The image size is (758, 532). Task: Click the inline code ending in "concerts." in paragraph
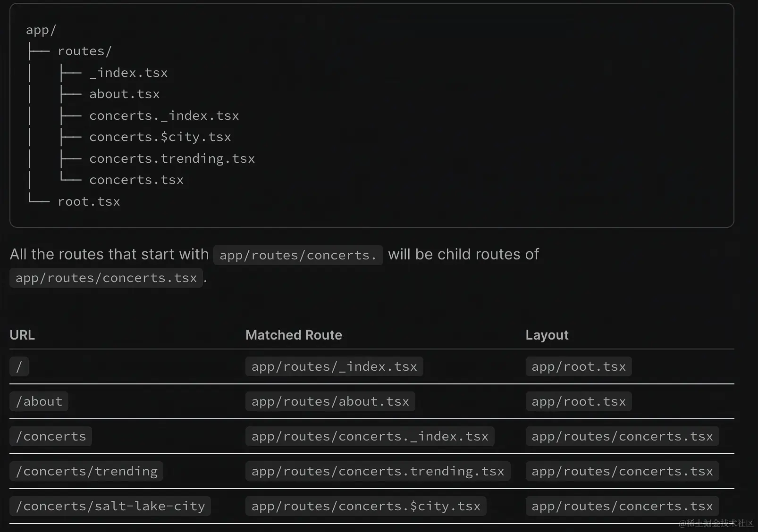point(298,255)
